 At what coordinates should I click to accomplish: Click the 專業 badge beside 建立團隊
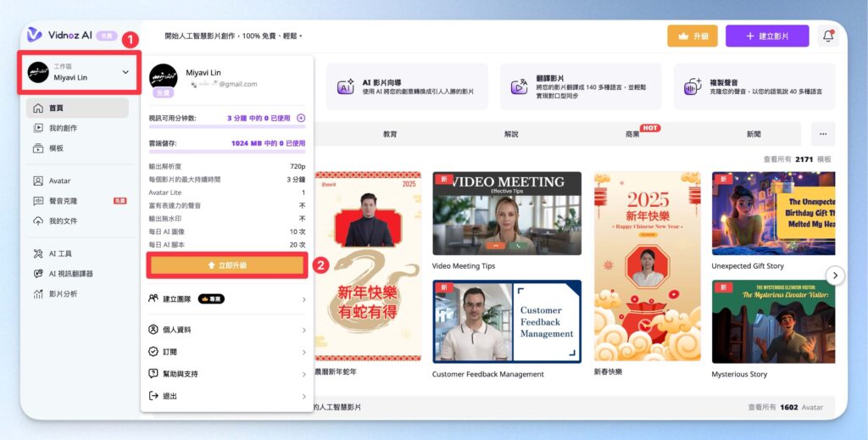coord(211,299)
